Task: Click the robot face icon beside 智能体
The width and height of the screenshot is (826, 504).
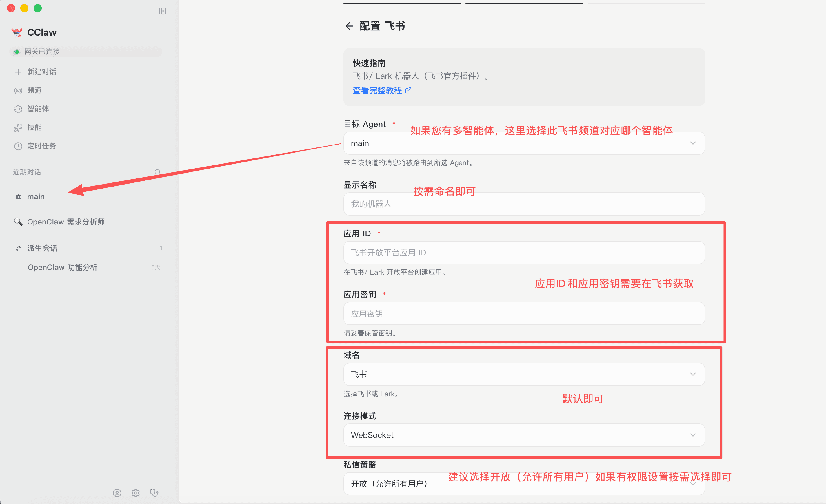Action: [18, 109]
